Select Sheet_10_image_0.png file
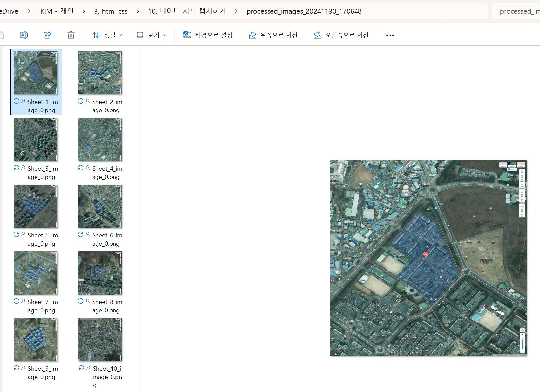540x392 pixels. [100, 340]
